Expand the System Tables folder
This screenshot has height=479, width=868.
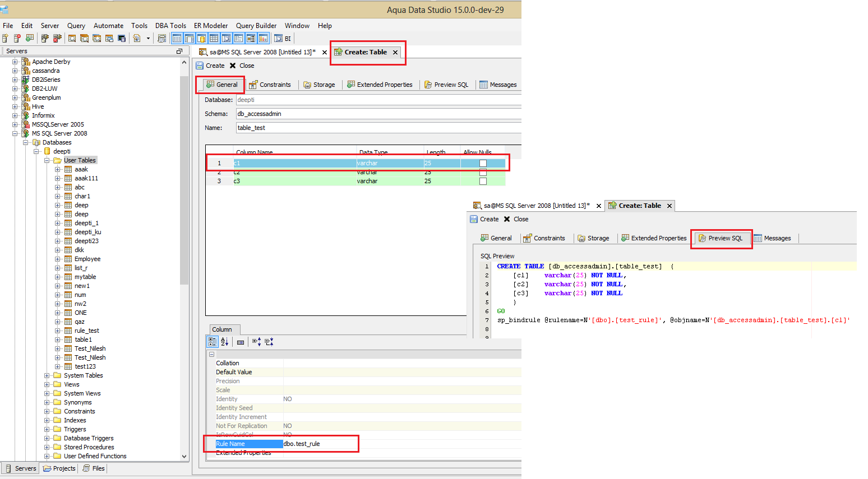pos(47,375)
